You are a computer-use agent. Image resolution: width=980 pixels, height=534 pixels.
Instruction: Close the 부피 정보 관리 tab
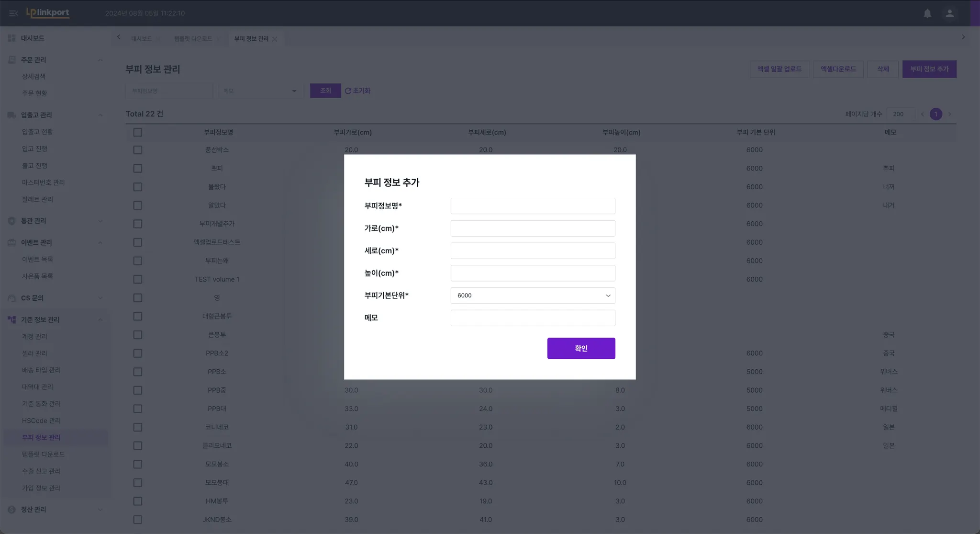click(275, 39)
